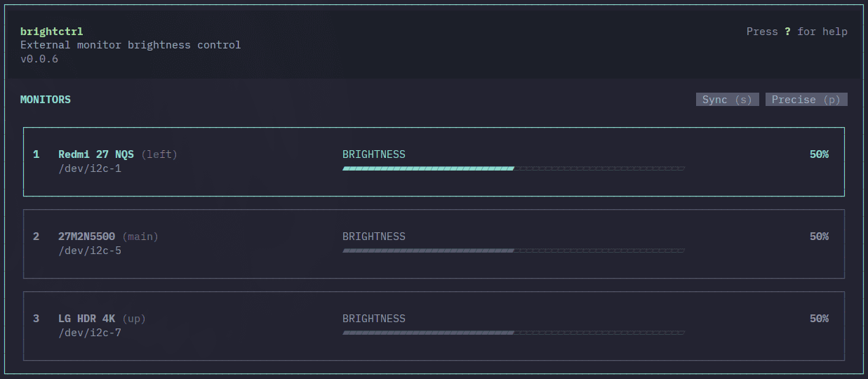Toggle the Sync (s) mode button

727,100
